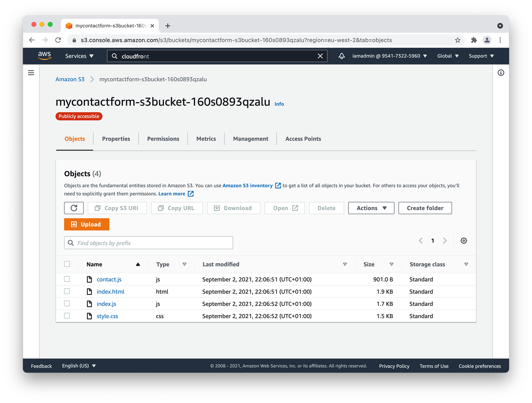532x403 pixels.
Task: Switch to the Access Points tab
Action: (303, 139)
